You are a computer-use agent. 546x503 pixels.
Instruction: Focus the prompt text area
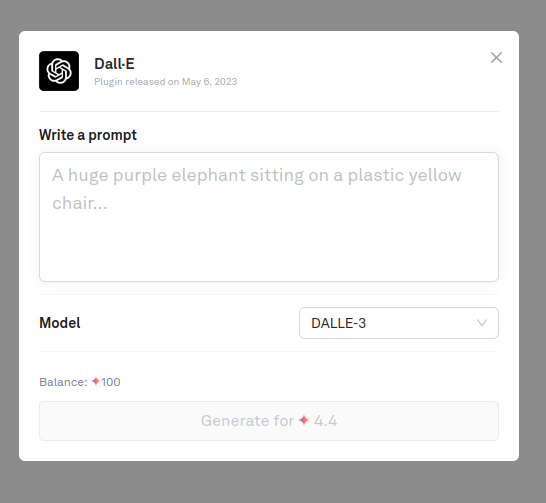269,217
